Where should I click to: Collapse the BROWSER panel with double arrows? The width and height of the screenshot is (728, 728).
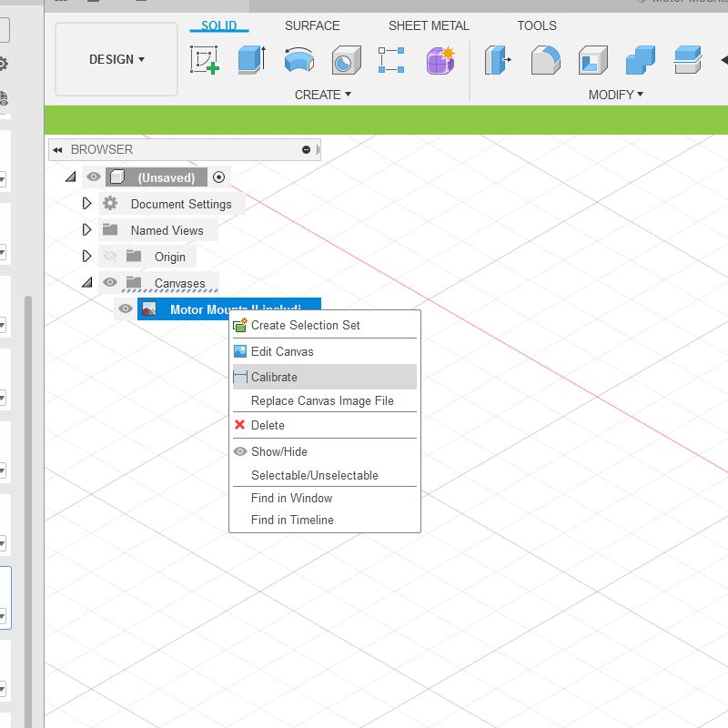click(x=57, y=150)
